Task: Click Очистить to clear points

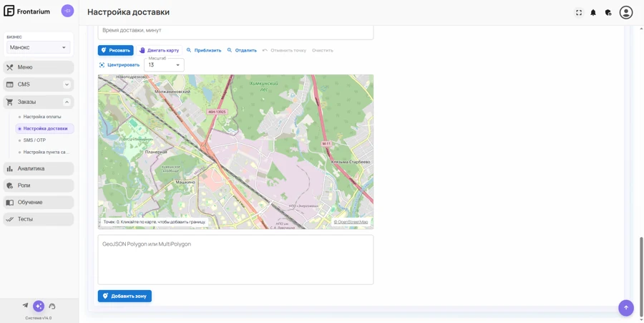Action: pyautogui.click(x=323, y=50)
